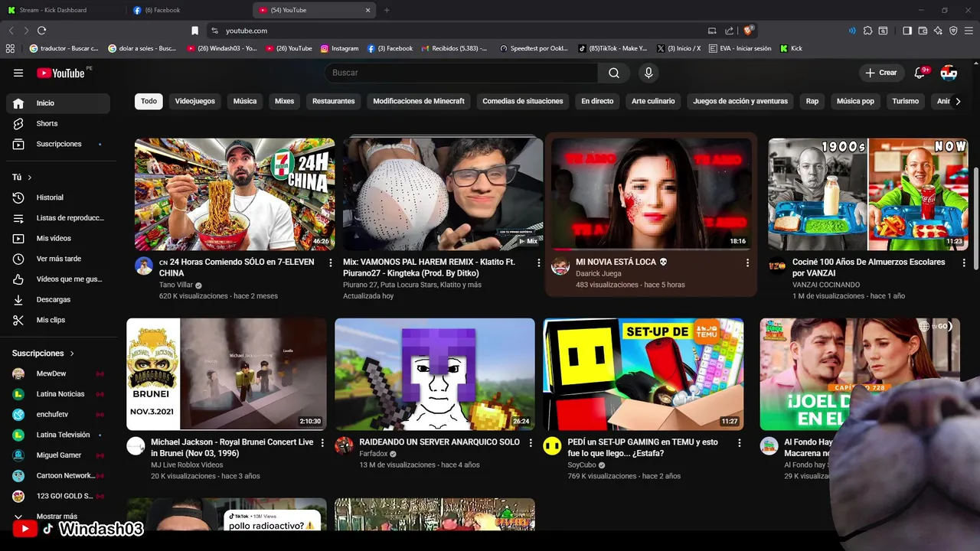
Task: Expand the Tú section chevron
Action: coord(30,178)
